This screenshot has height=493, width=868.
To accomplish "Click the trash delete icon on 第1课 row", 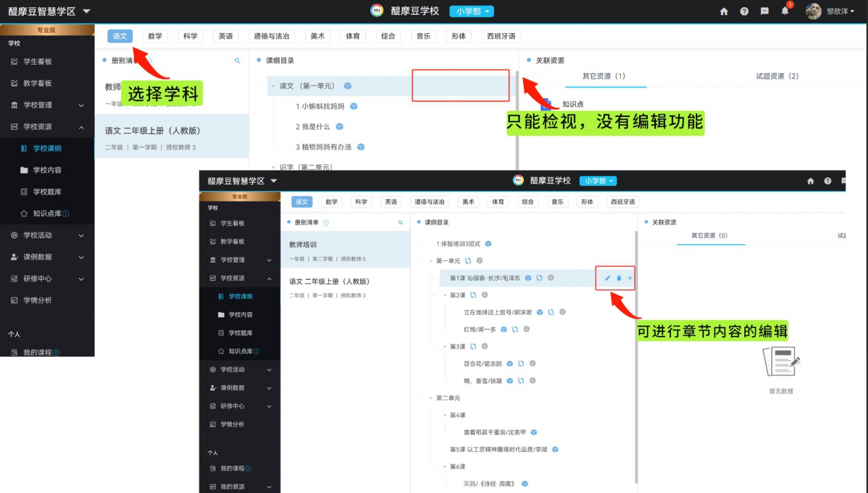I will (x=619, y=278).
